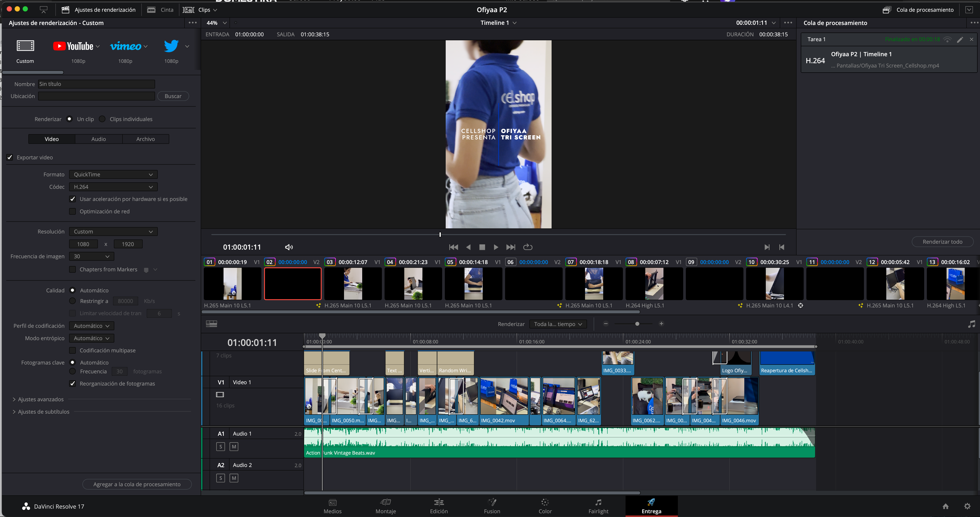This screenshot has height=517, width=980.
Task: Click the timeline zoom slider handle
Action: [x=637, y=324]
